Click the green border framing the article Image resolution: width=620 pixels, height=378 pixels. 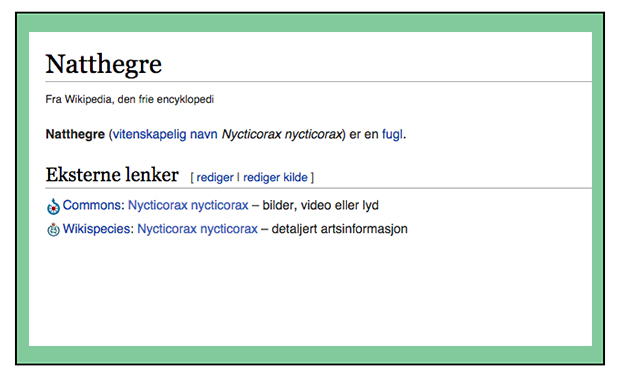pos(310,23)
